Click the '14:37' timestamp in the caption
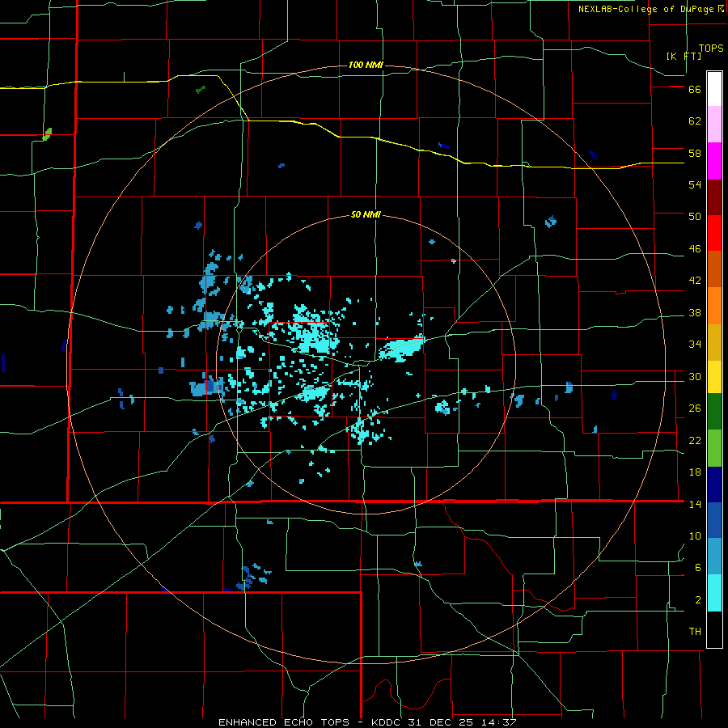This screenshot has height=728, width=728. point(500,722)
